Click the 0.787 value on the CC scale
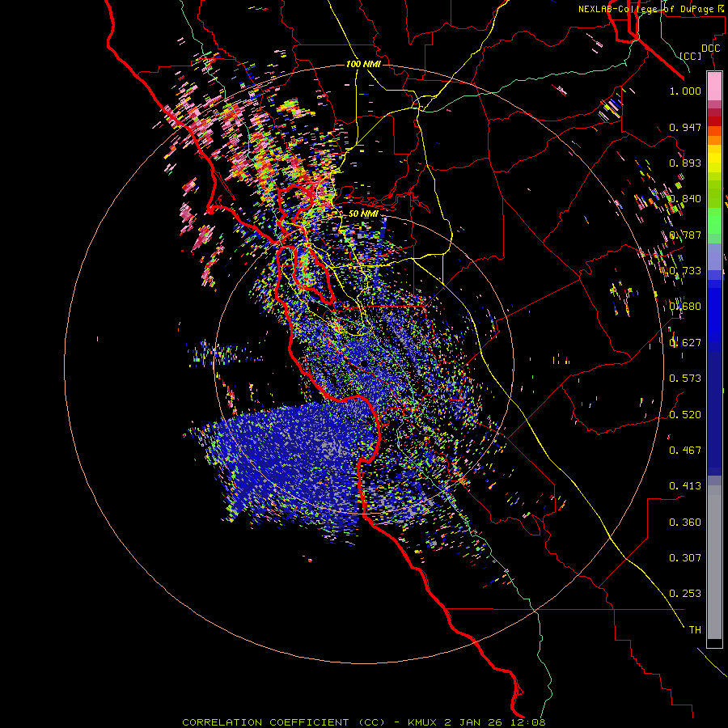Screen dimensions: 728x728 pos(685,235)
